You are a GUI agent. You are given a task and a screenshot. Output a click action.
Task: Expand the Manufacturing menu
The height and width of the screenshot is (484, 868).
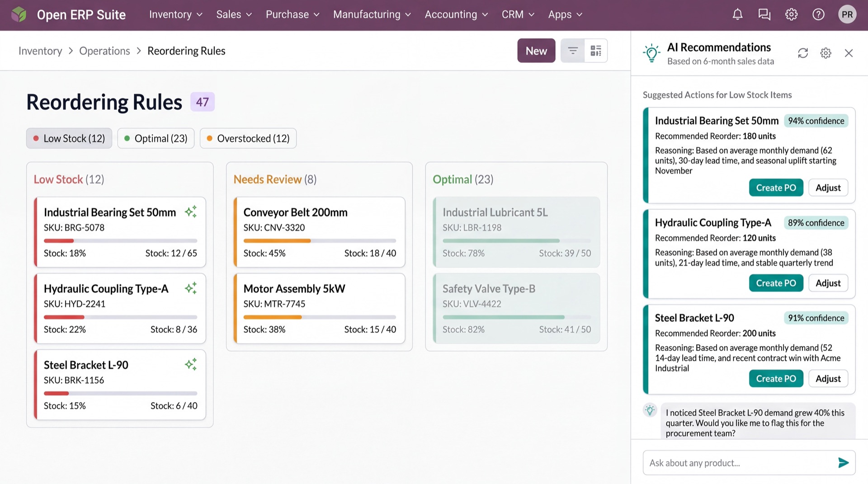tap(372, 14)
